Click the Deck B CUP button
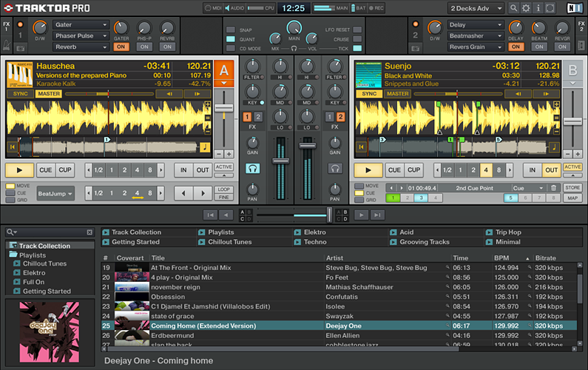Image resolution: width=588 pixels, height=370 pixels. [x=414, y=170]
